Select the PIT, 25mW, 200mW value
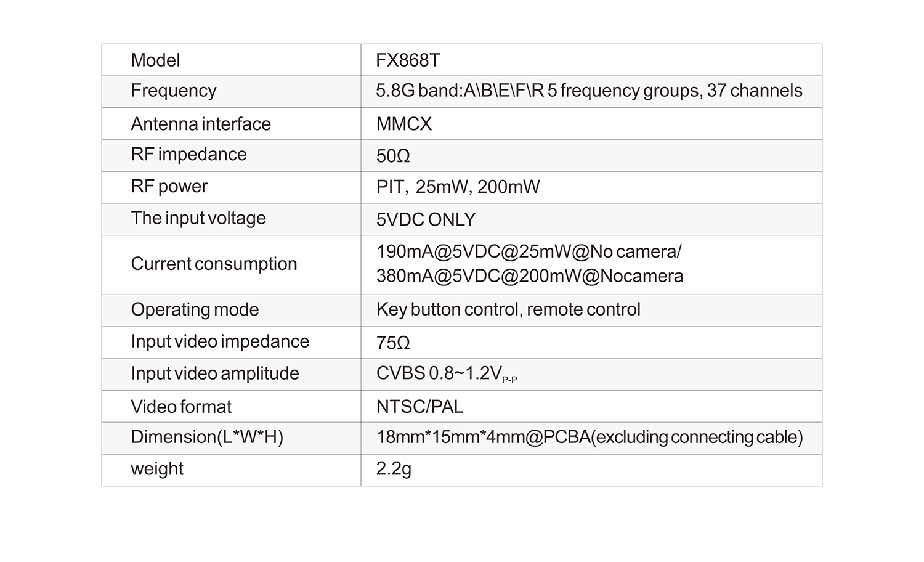Viewport: 924px width, 562px height. pos(458,187)
